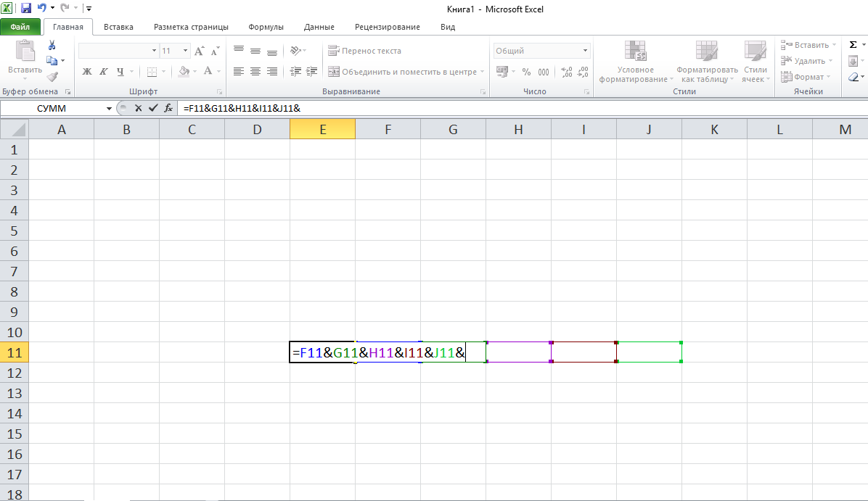Center text horizontally in the cell
The image size is (868, 501).
point(255,71)
